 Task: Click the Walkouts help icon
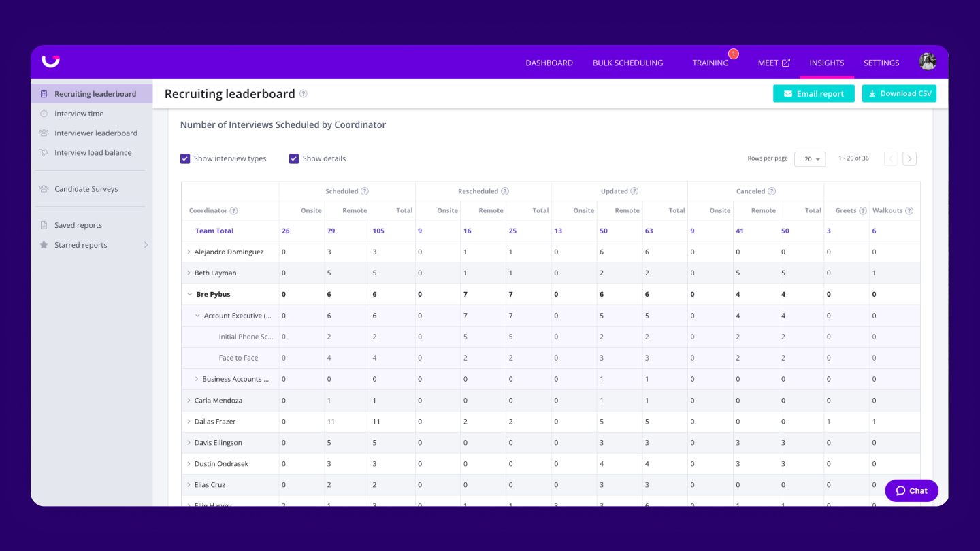tap(909, 211)
